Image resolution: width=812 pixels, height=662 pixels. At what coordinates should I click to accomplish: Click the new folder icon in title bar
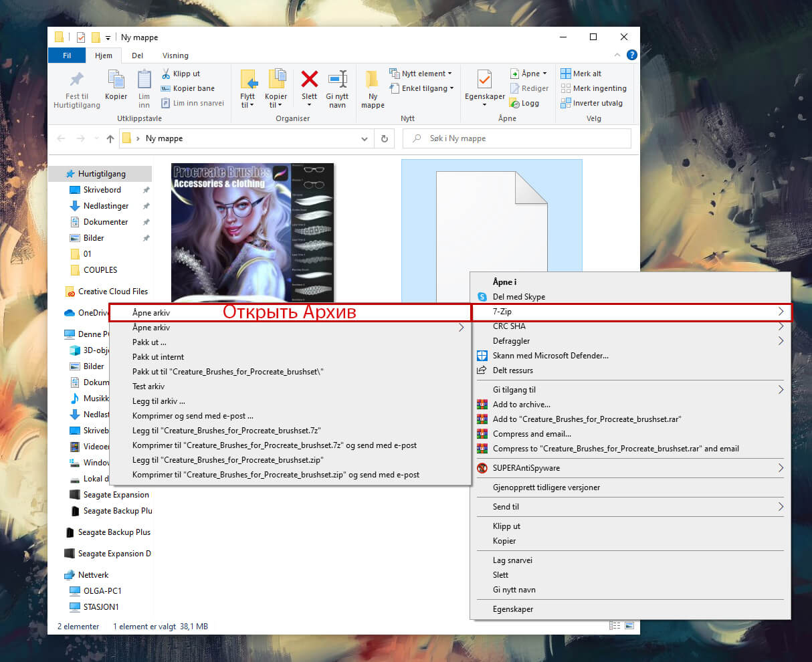(96, 37)
